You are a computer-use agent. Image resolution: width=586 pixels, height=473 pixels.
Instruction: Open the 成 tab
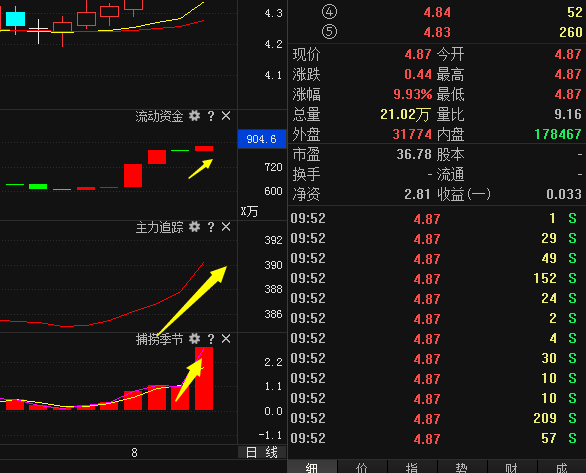click(x=562, y=467)
